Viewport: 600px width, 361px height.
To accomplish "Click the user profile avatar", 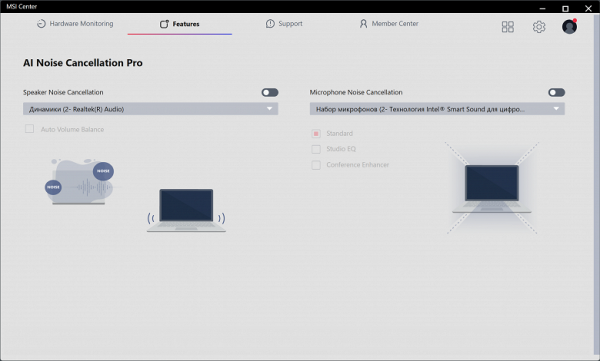I will (x=569, y=26).
